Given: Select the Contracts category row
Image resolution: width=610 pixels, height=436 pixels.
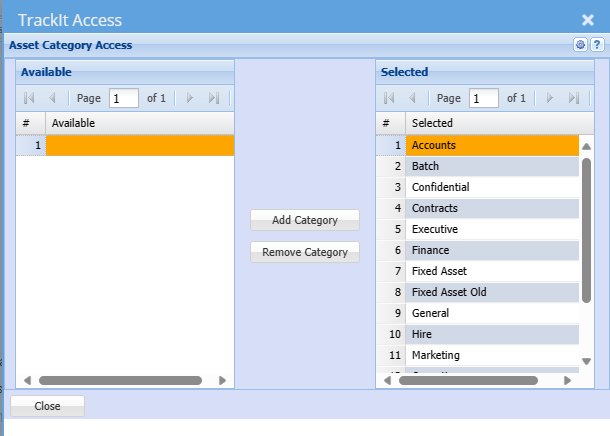Looking at the screenshot, I should click(478, 208).
